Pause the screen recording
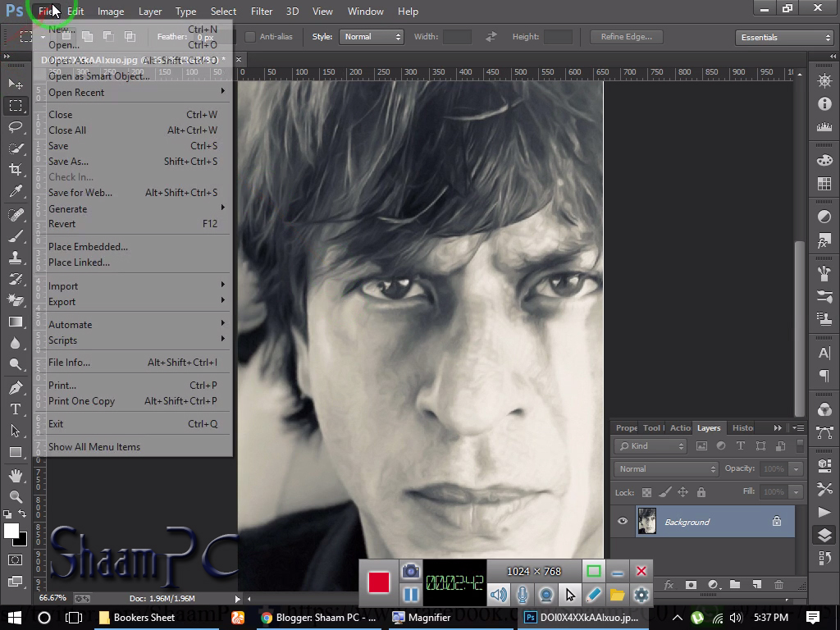The image size is (840, 630). click(x=411, y=595)
